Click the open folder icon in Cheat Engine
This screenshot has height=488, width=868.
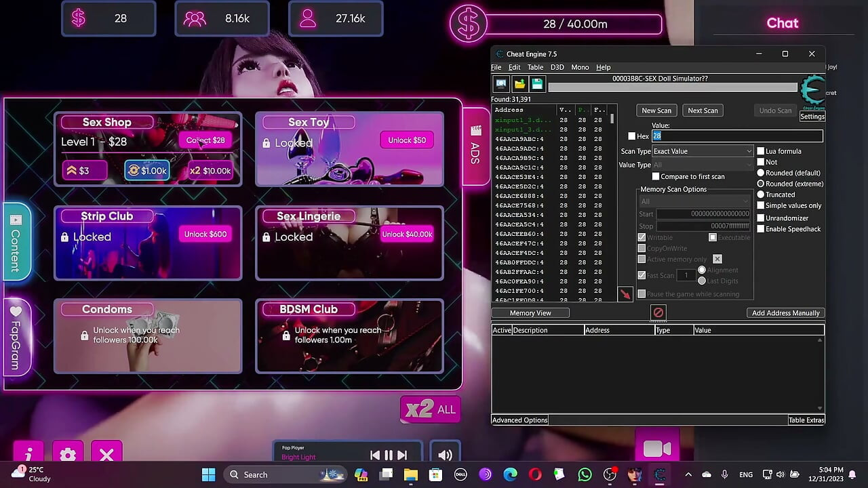point(519,84)
